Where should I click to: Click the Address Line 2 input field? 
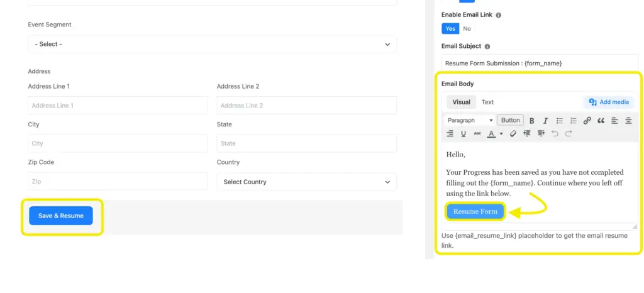307,106
